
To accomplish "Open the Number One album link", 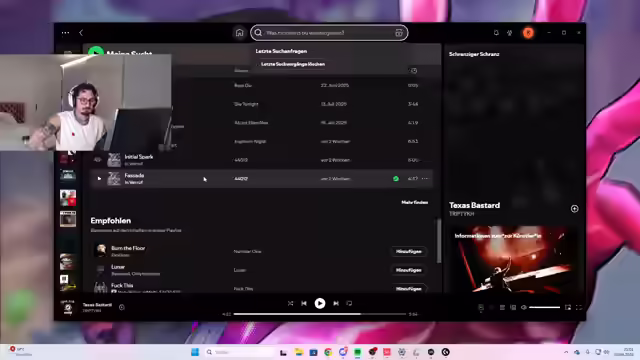I will coord(247,251).
